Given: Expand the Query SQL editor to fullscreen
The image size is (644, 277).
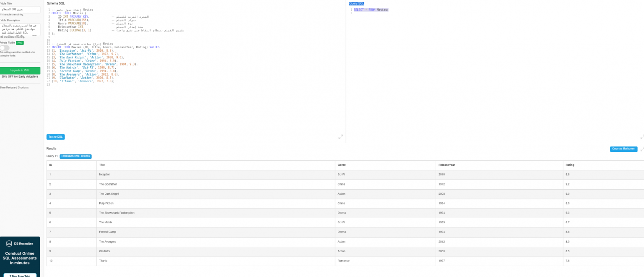Looking at the screenshot, I should pyautogui.click(x=641, y=137).
